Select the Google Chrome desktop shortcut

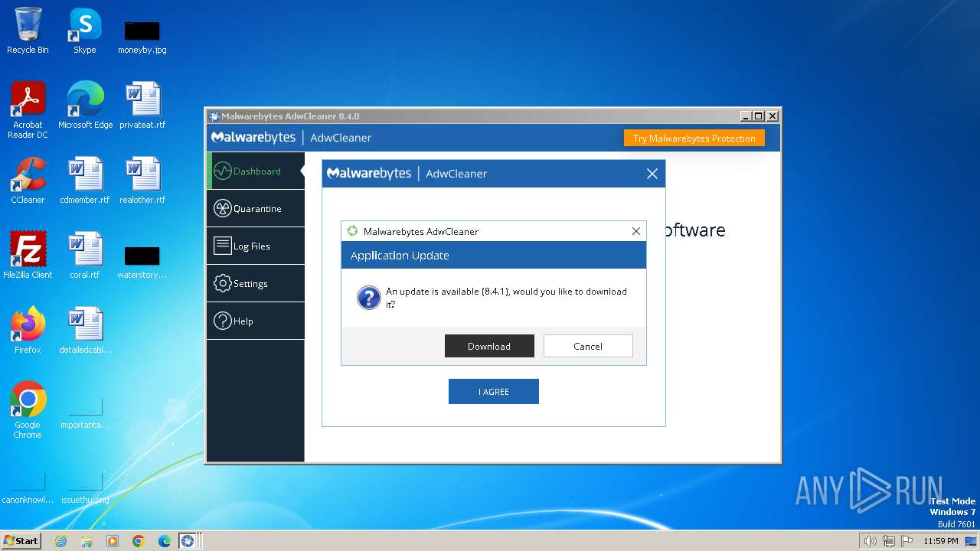point(28,409)
